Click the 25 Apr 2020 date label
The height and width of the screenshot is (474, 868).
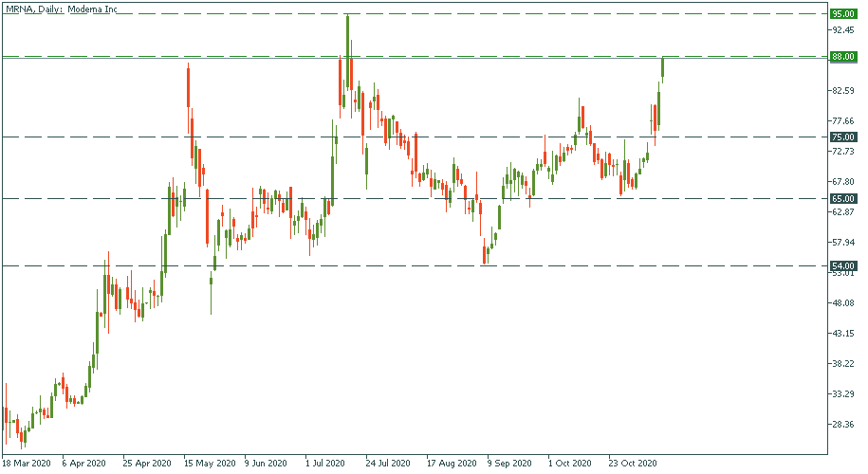[146, 464]
